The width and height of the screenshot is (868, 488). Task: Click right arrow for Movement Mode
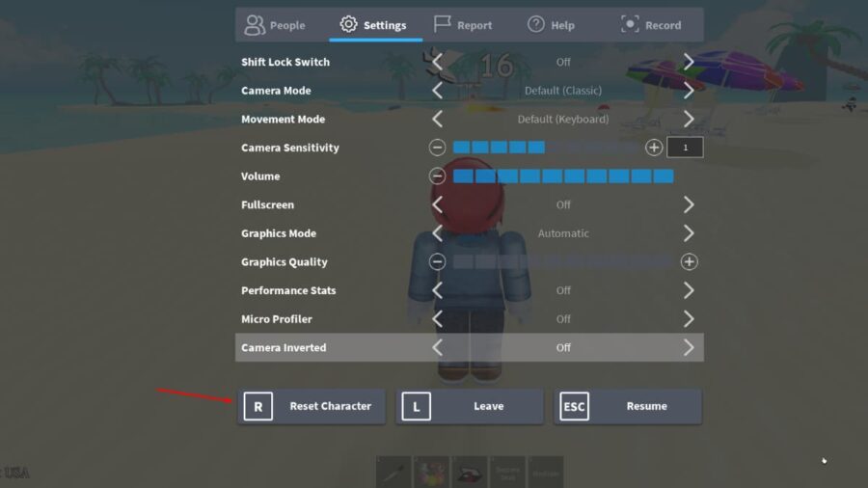click(x=689, y=119)
